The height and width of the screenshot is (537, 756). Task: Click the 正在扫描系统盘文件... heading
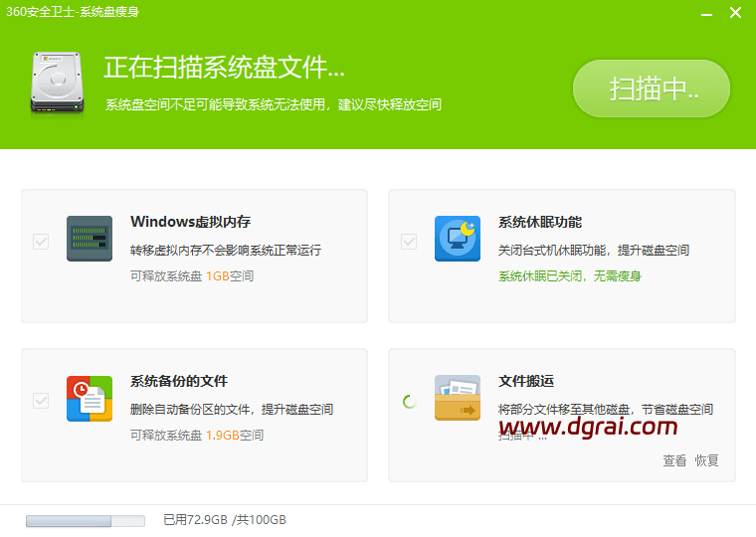[224, 67]
